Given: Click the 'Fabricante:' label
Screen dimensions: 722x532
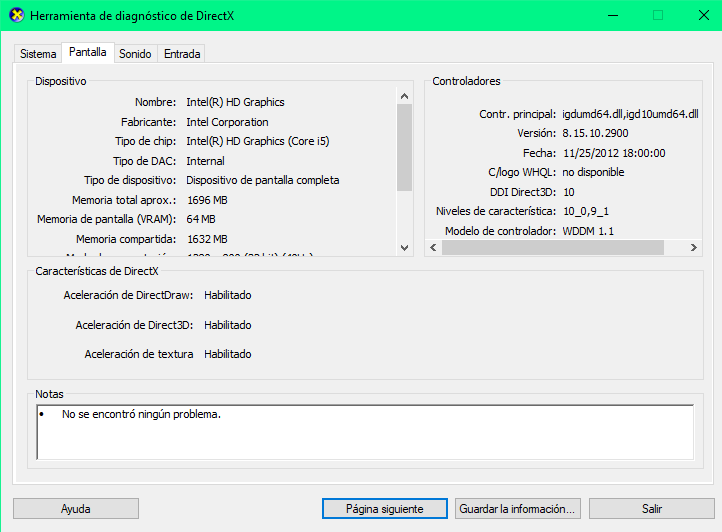Looking at the screenshot, I should (148, 122).
